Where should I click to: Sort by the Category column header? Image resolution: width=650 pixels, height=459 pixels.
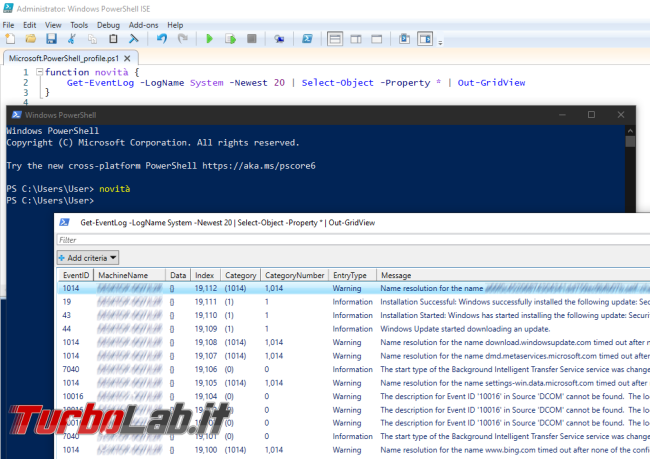[240, 275]
